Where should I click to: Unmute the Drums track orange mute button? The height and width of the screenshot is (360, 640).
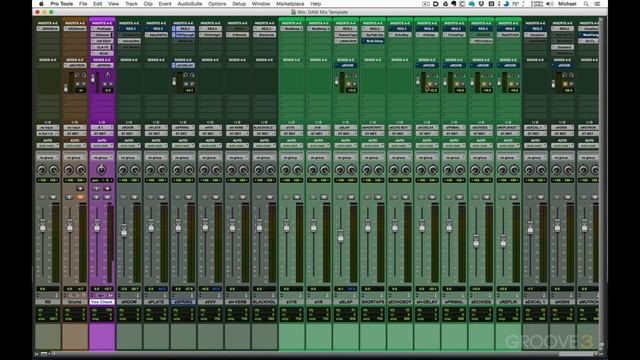tap(80, 197)
